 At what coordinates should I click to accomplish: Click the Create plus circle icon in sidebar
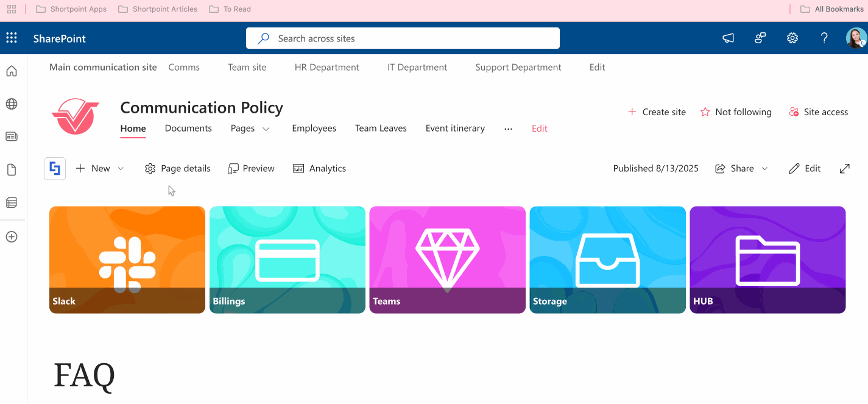click(12, 237)
